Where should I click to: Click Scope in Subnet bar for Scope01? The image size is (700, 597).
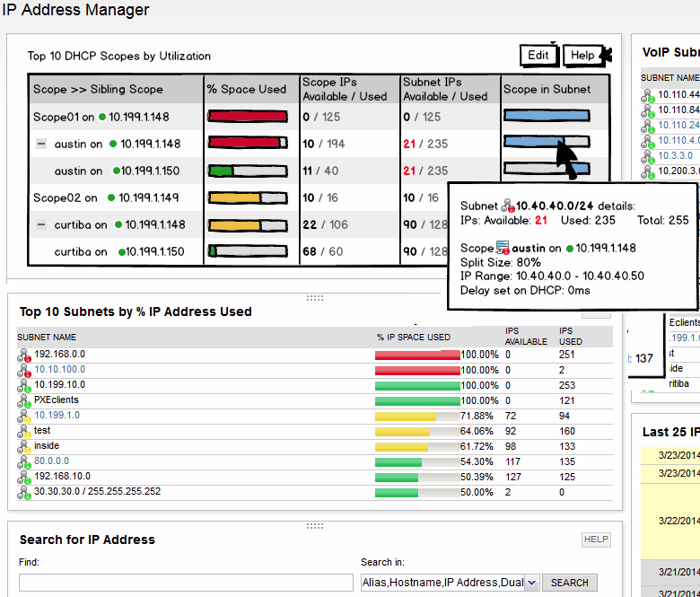547,116
